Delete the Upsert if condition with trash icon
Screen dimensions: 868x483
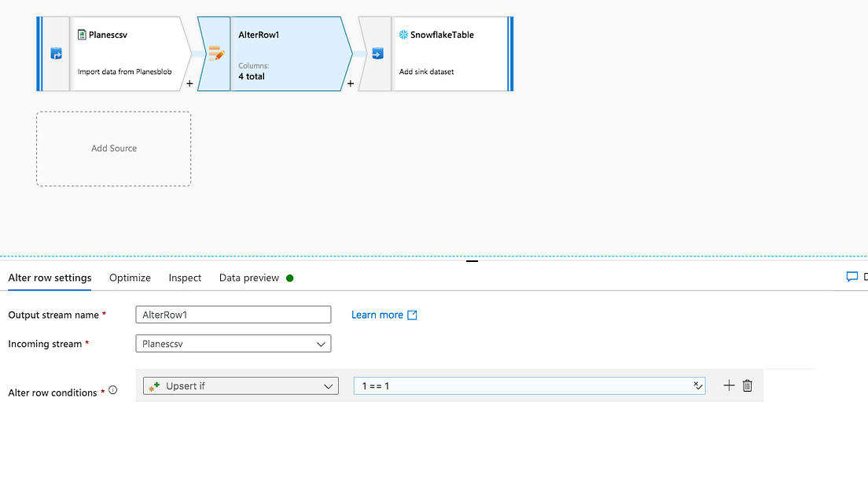(747, 385)
